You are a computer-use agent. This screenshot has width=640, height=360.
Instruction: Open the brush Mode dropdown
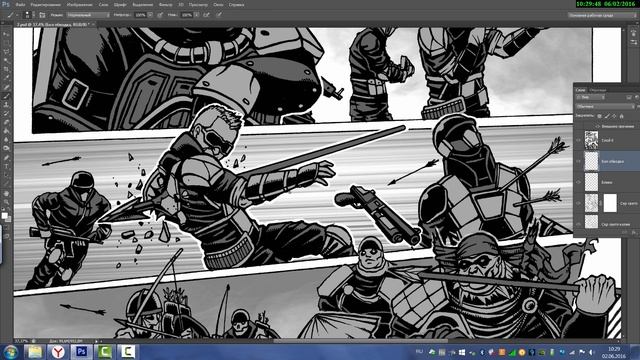pyautogui.click(x=88, y=15)
